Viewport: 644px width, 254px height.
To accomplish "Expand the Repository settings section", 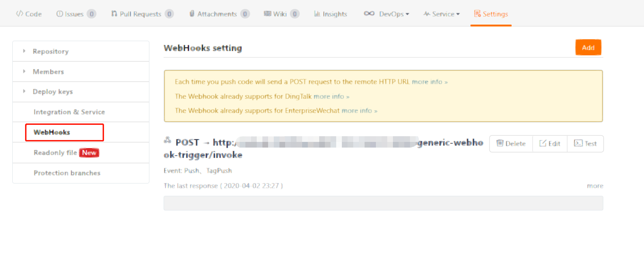I will 50,51.
